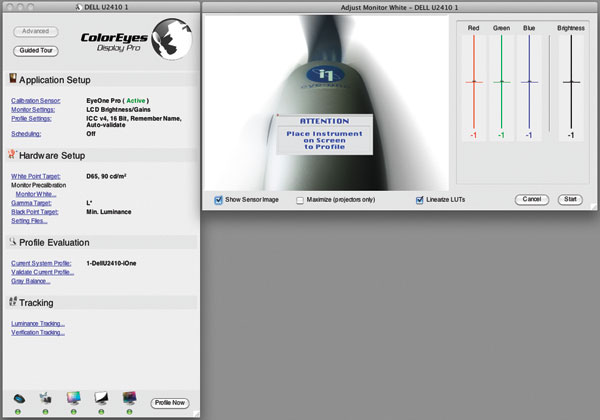Open the Scheduling link
The image size is (600, 420).
pyautogui.click(x=26, y=134)
